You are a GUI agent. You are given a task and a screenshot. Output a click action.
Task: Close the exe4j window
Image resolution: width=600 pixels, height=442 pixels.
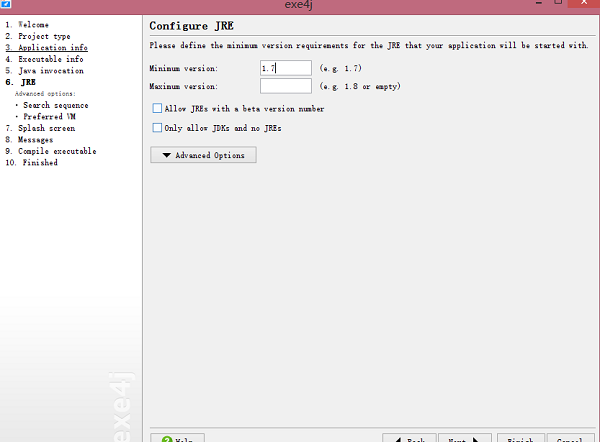[584, 3]
